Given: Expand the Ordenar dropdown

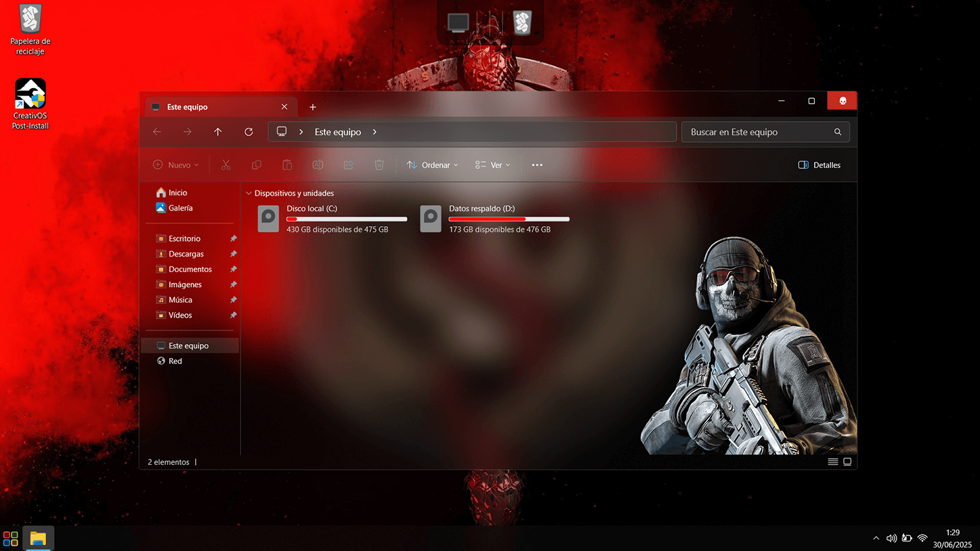Looking at the screenshot, I should tap(432, 165).
